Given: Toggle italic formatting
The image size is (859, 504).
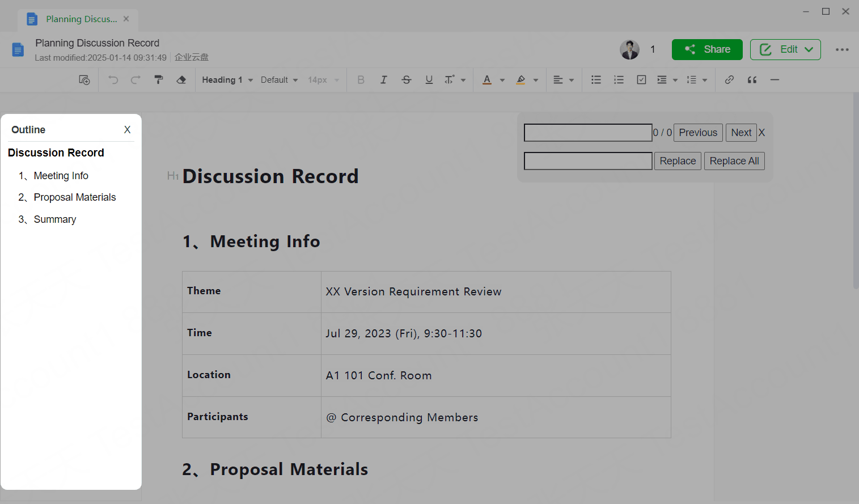Looking at the screenshot, I should pyautogui.click(x=384, y=80).
